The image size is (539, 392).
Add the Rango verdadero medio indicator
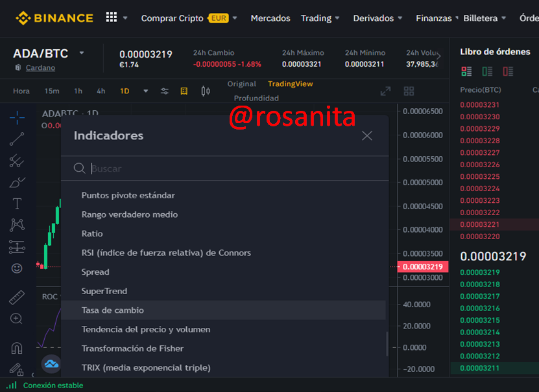pyautogui.click(x=223, y=214)
